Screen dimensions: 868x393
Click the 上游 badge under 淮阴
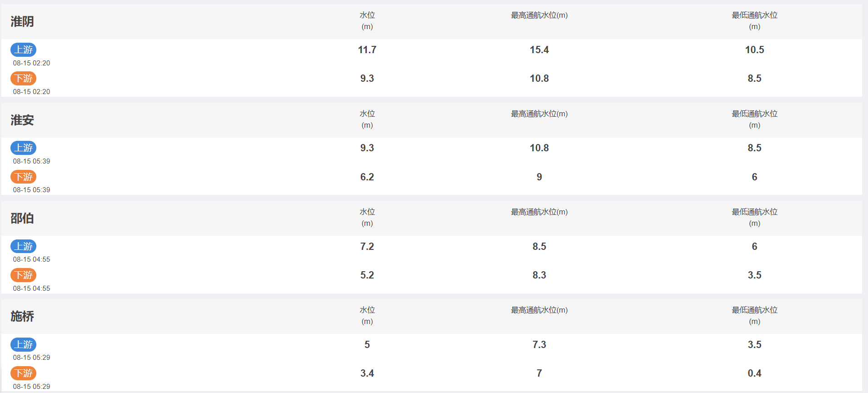coord(23,50)
